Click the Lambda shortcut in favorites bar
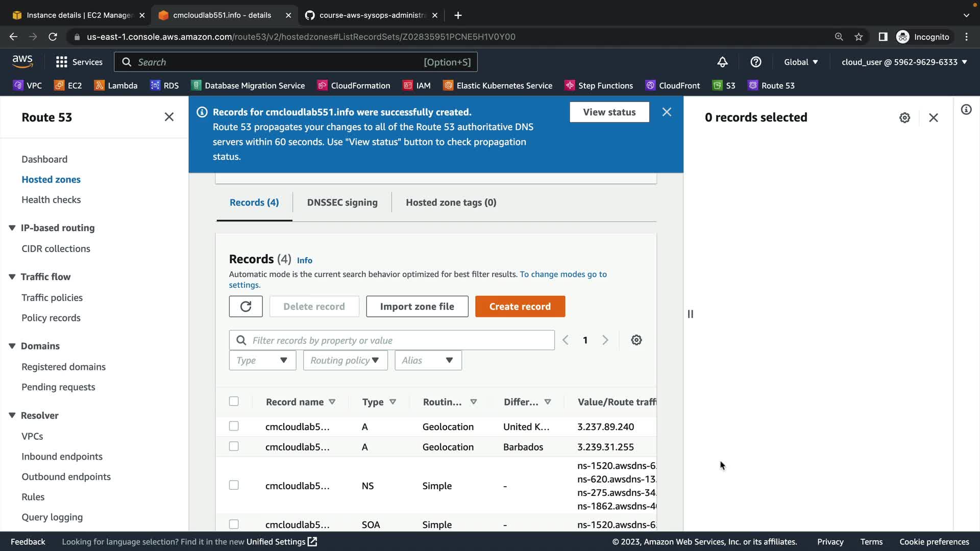Image resolution: width=980 pixels, height=551 pixels. click(x=116, y=86)
